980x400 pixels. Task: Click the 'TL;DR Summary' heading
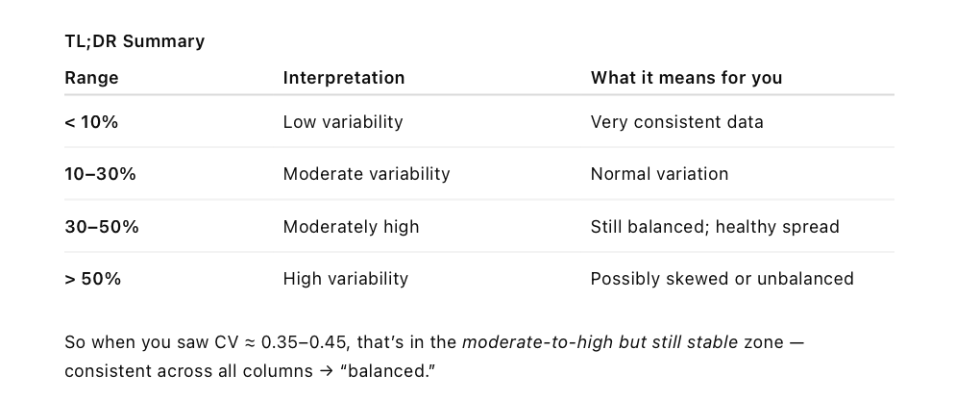(x=135, y=41)
